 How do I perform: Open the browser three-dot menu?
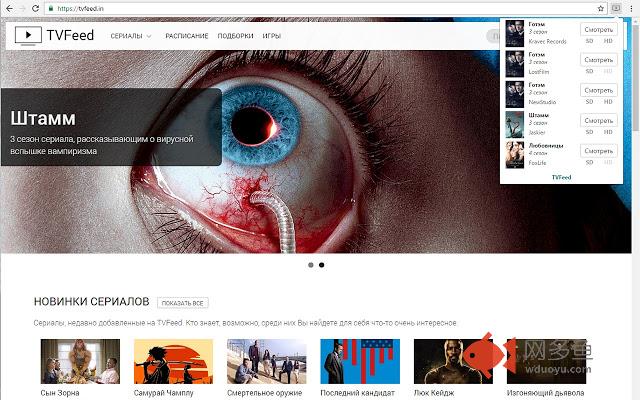631,8
